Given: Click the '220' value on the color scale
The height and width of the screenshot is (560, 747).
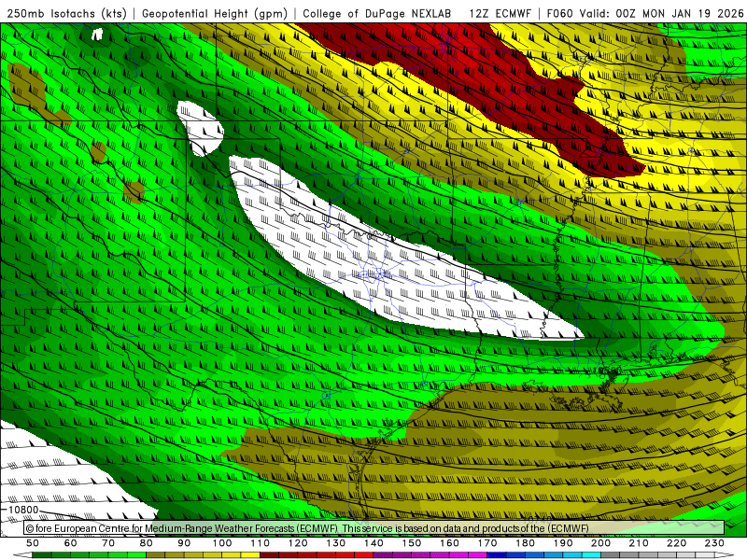Looking at the screenshot, I should pos(676,543).
